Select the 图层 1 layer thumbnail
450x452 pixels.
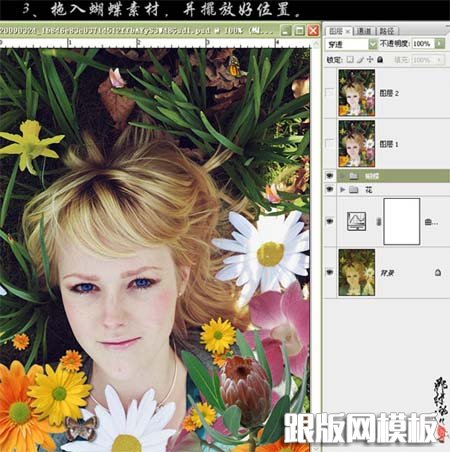357,144
